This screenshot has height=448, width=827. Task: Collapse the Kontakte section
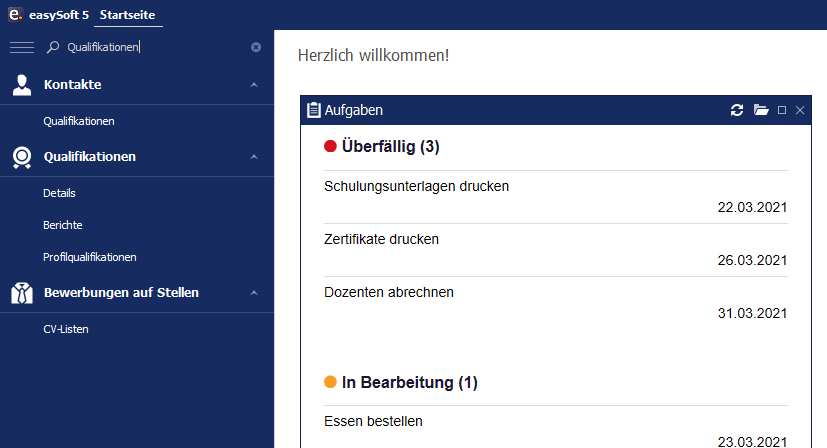coord(254,85)
